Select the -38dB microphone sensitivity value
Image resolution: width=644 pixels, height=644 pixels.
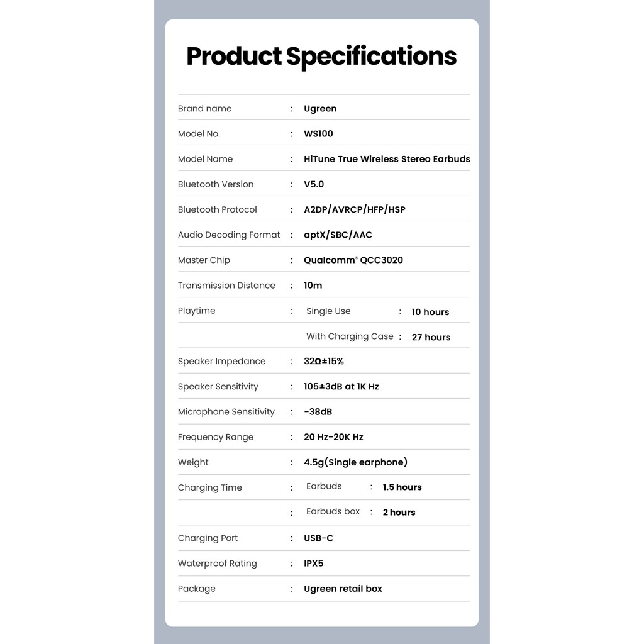click(318, 412)
